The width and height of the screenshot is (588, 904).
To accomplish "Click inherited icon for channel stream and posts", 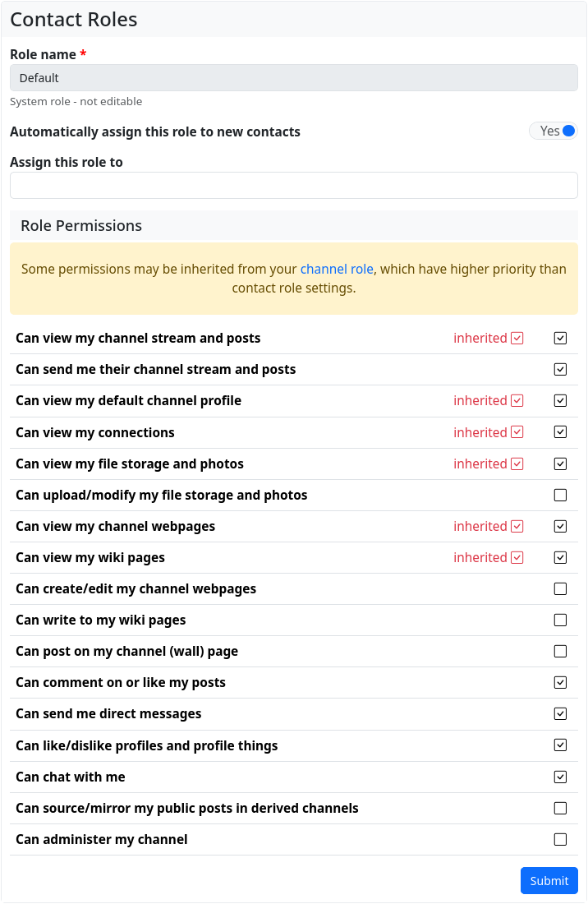I will 517,339.
